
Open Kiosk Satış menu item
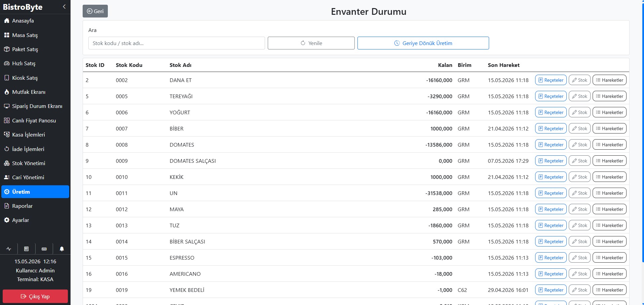click(35, 78)
